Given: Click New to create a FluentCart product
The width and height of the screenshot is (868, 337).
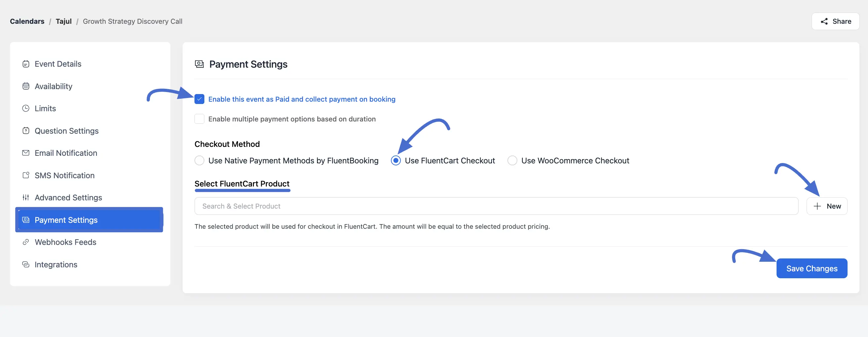Looking at the screenshot, I should point(827,206).
